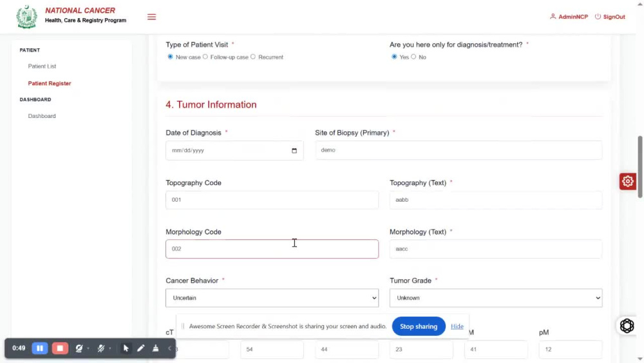This screenshot has width=644, height=363.
Task: Click the AdminNCP account link
Action: tap(573, 17)
